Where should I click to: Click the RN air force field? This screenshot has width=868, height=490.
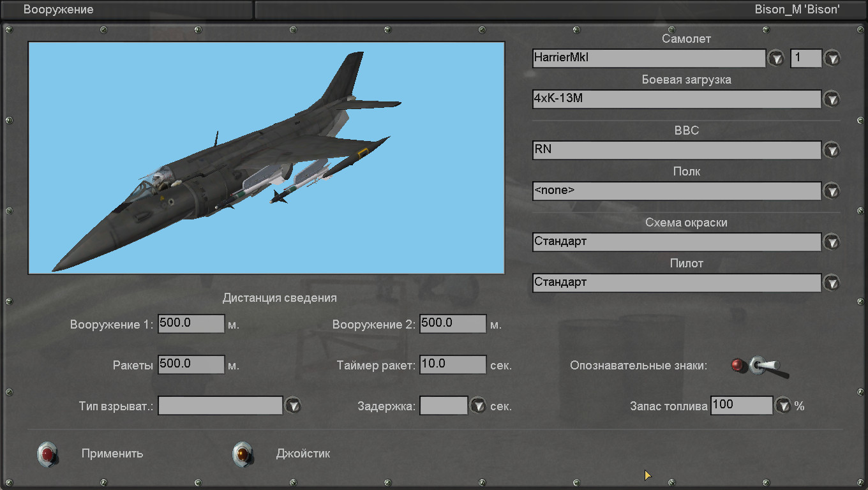pyautogui.click(x=677, y=150)
